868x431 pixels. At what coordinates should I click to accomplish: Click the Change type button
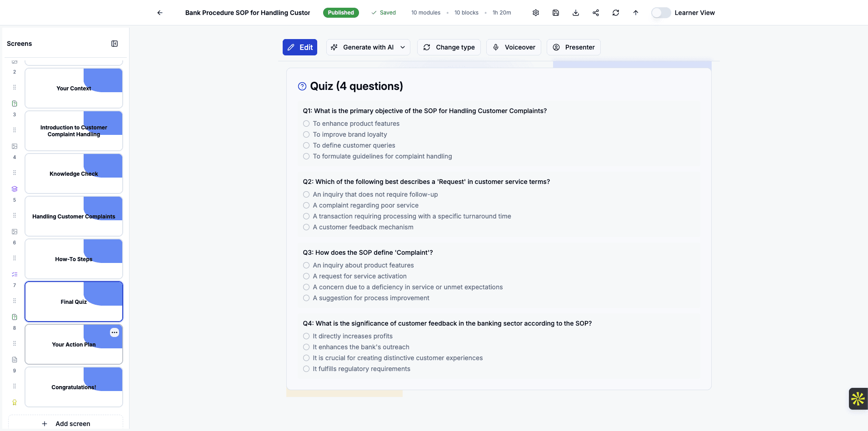point(449,47)
